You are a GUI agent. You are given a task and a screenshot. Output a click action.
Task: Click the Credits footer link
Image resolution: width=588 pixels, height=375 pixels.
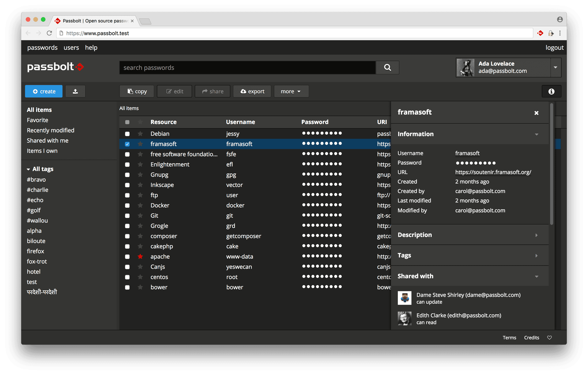point(531,338)
